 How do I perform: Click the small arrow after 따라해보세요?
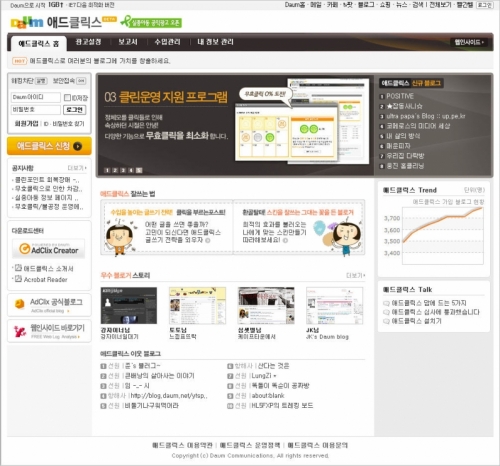285,240
